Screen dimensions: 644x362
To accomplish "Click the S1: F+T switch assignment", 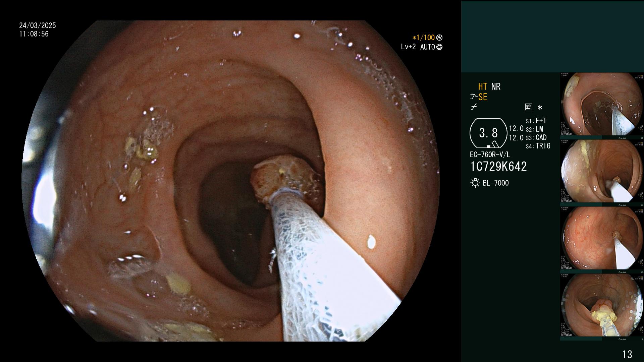I will click(x=536, y=121).
